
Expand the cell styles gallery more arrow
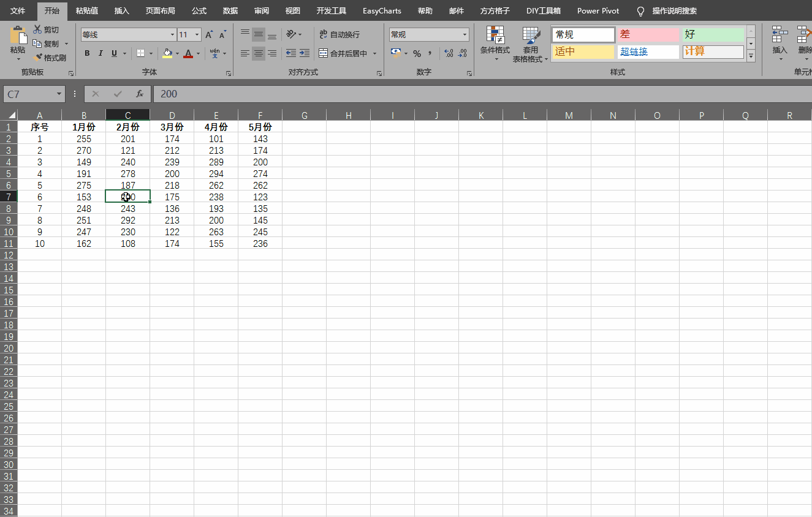(751, 56)
